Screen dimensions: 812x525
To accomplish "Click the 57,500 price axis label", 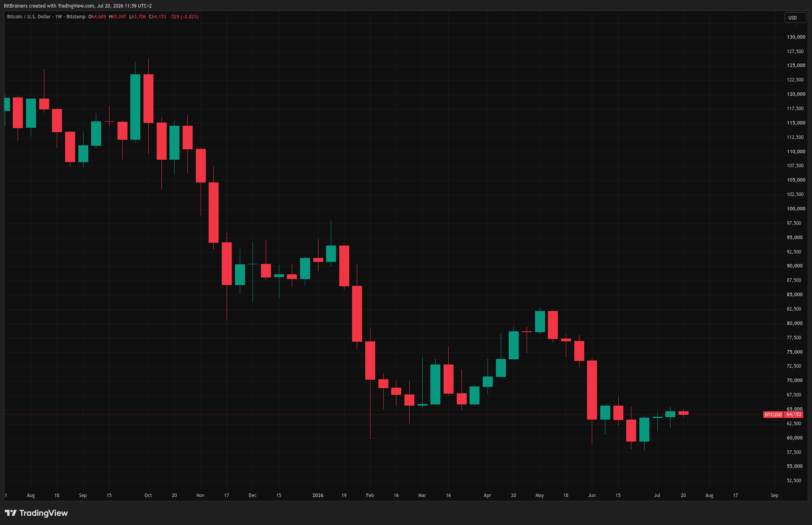I will point(794,452).
